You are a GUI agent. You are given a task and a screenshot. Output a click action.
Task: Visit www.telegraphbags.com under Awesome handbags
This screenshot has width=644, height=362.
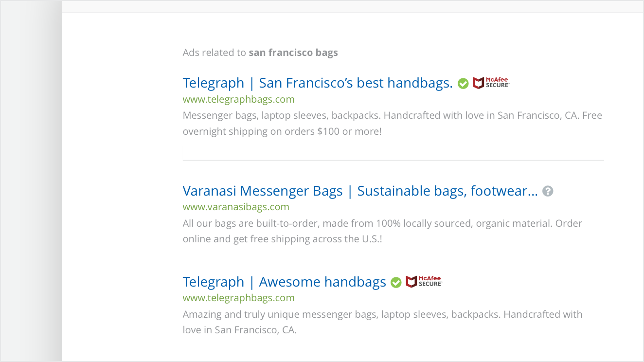coord(238,298)
